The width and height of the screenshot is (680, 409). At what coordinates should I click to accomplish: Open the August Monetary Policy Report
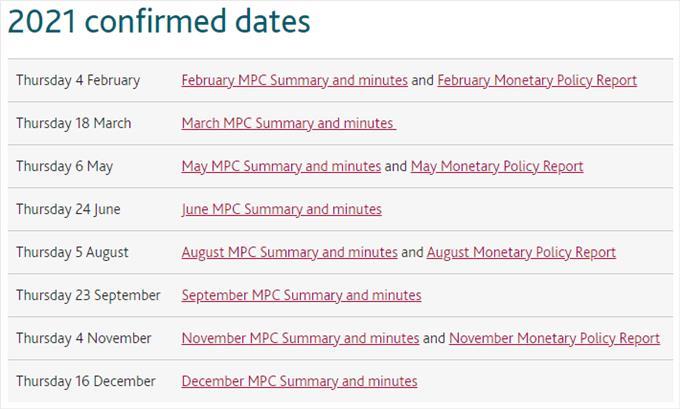coord(521,252)
